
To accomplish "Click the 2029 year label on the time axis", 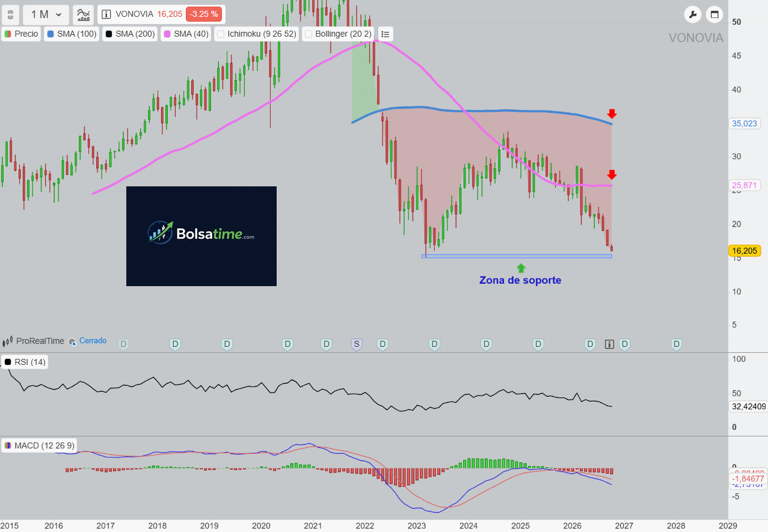I will (728, 525).
